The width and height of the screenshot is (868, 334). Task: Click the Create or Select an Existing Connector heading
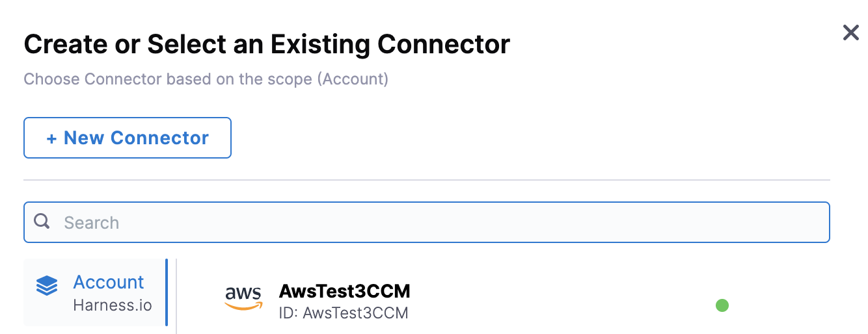pyautogui.click(x=267, y=44)
